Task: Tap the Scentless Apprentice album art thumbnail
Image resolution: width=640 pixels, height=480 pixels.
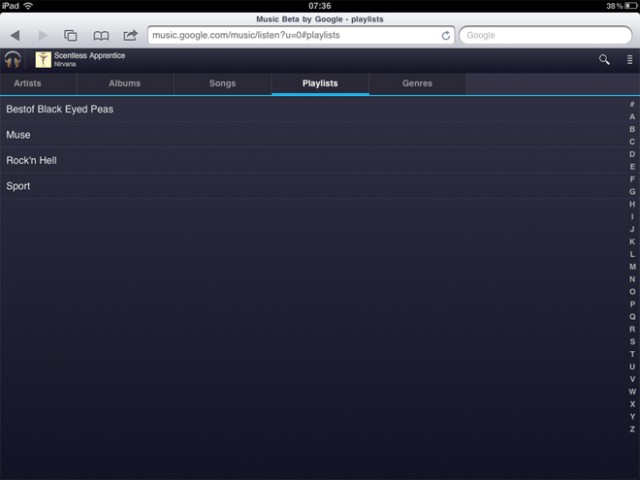Action: tap(43, 60)
